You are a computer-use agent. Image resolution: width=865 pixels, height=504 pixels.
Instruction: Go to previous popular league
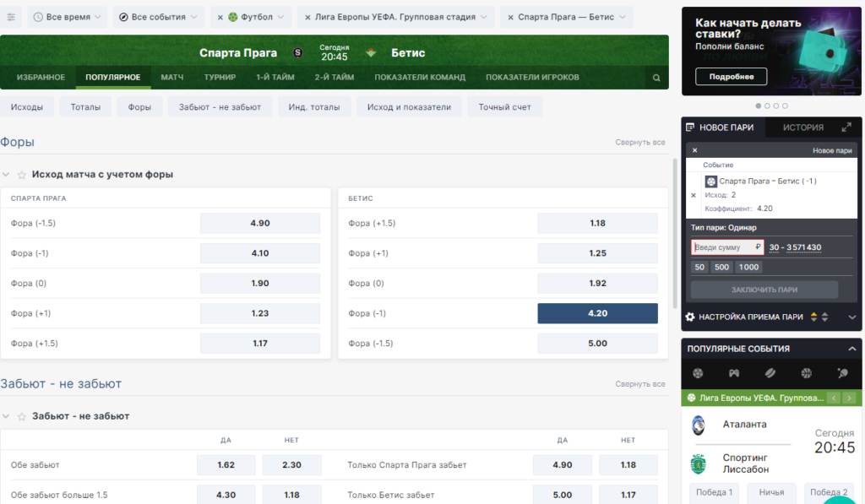point(834,398)
